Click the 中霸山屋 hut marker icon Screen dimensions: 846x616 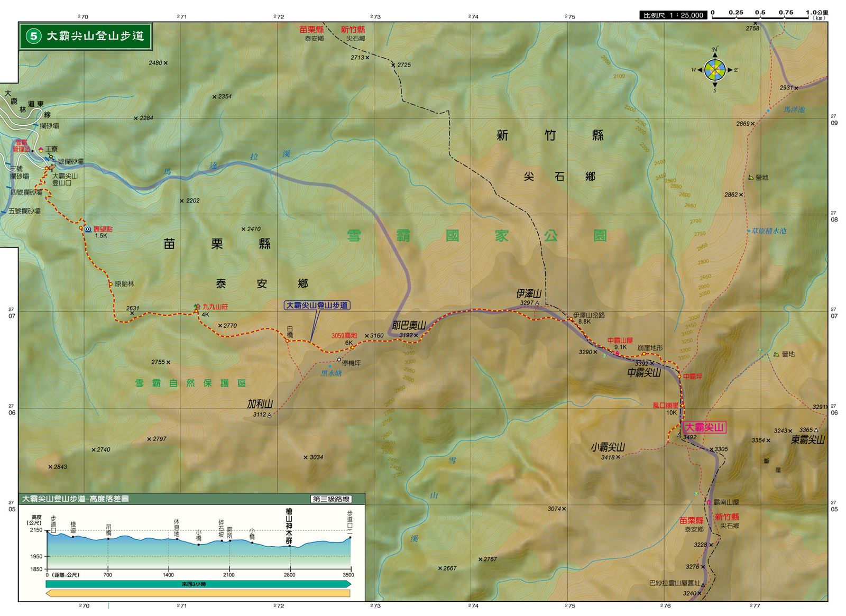pyautogui.click(x=617, y=353)
